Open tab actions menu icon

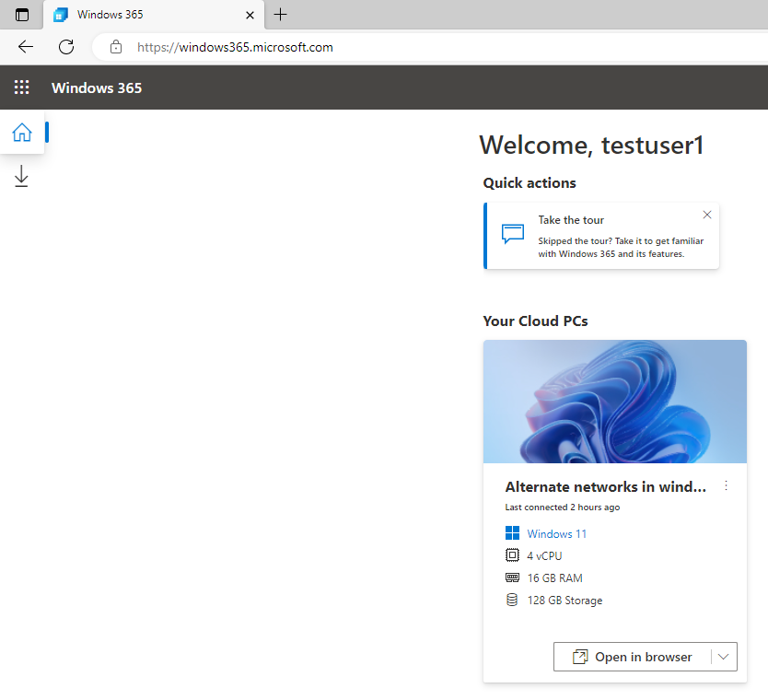click(x=22, y=15)
